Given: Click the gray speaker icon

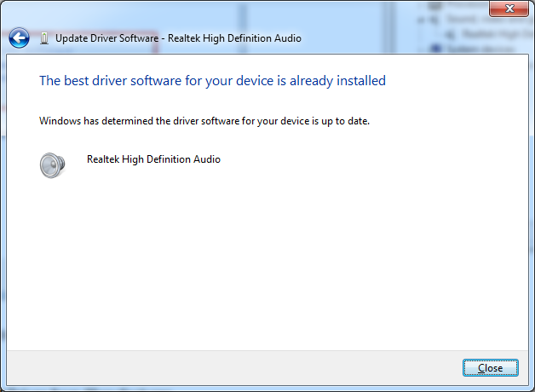Looking at the screenshot, I should click(x=52, y=164).
